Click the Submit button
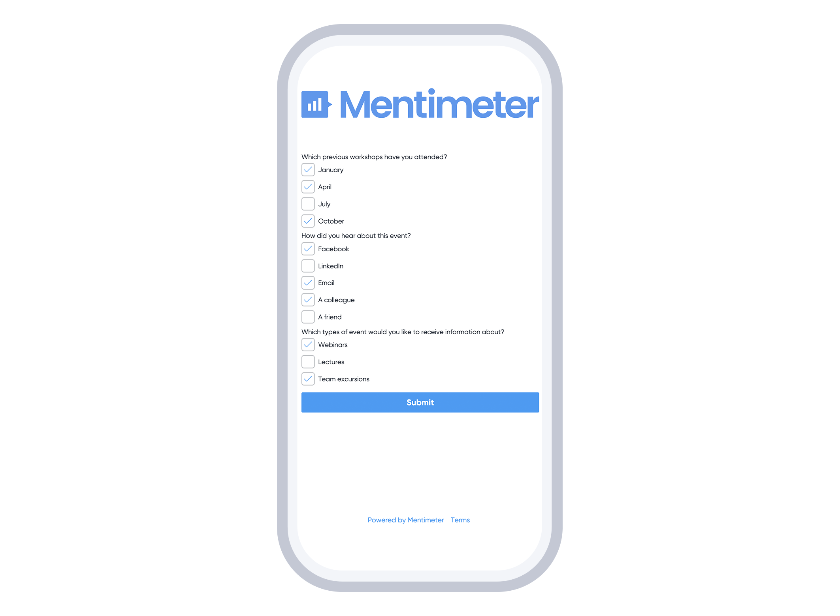The image size is (840, 616). [420, 402]
